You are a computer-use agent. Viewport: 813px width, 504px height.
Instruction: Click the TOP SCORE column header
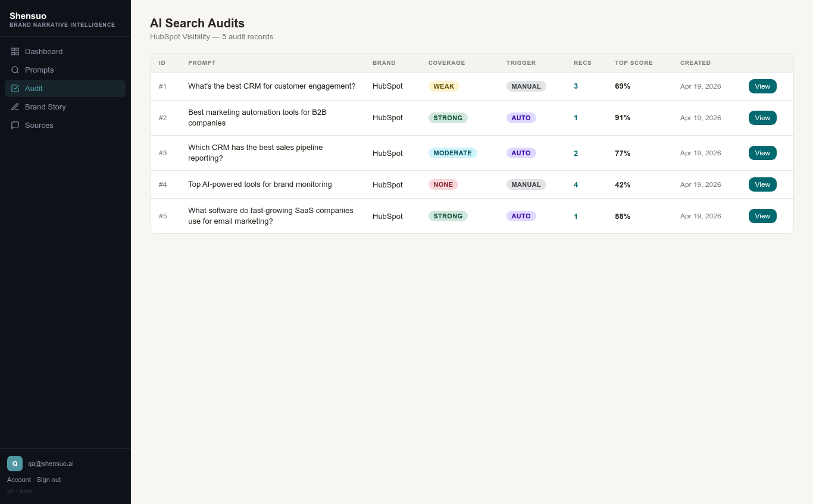pos(633,62)
